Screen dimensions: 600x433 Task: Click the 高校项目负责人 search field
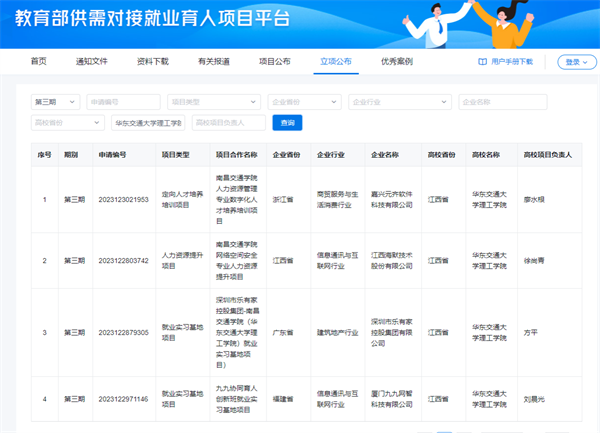coord(229,122)
